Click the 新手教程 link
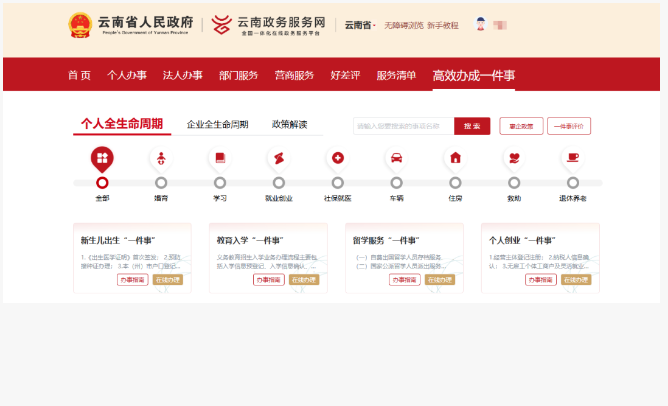Screen dimensions: 668x406 pos(443,26)
